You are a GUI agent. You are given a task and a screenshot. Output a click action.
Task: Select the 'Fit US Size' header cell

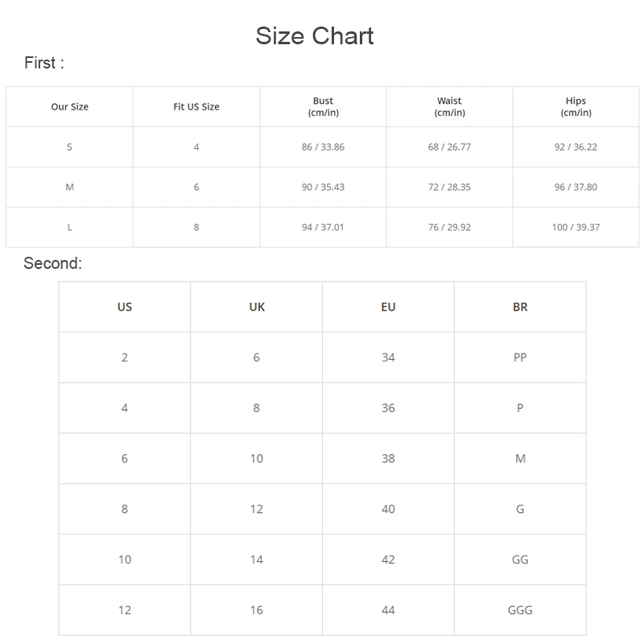pyautogui.click(x=196, y=107)
